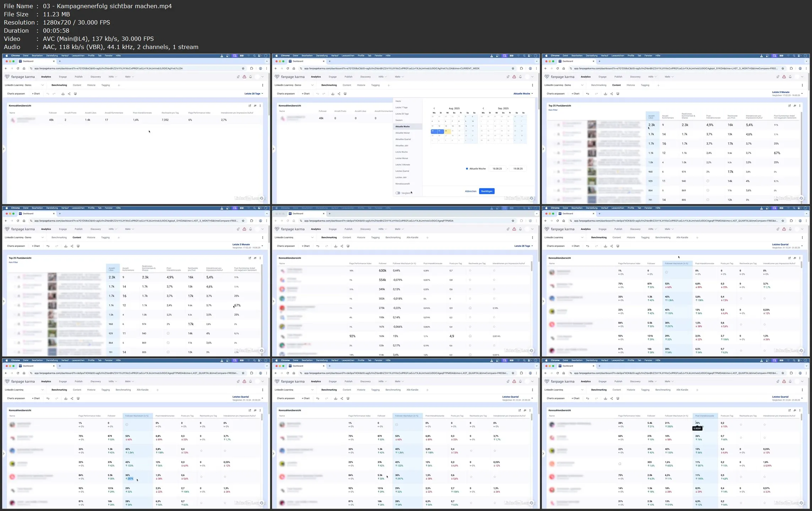Viewport: 812px width, 511px height.
Task: Open the Aktuelle Woche date-range dropdown
Action: [523, 94]
